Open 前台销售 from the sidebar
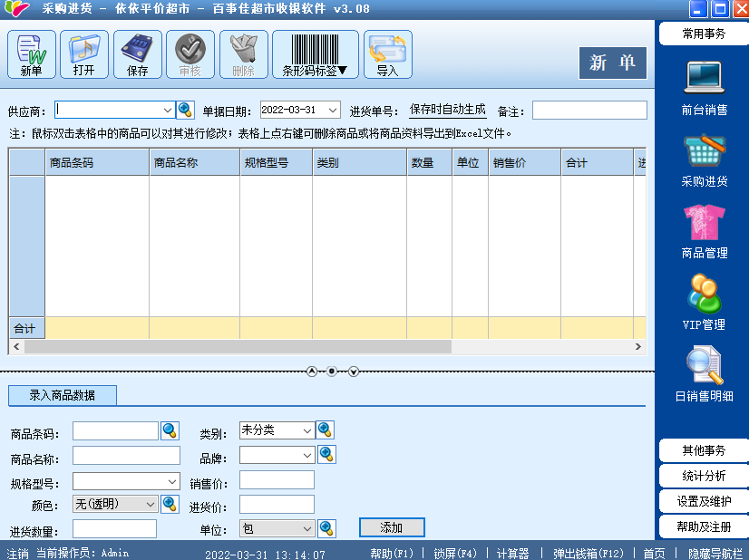The height and width of the screenshot is (560, 749). pyautogui.click(x=705, y=88)
